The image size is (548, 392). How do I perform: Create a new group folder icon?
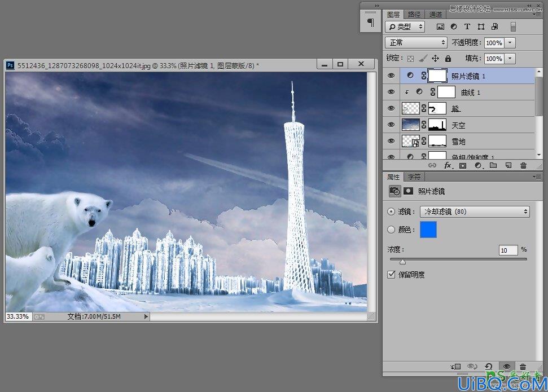point(493,165)
